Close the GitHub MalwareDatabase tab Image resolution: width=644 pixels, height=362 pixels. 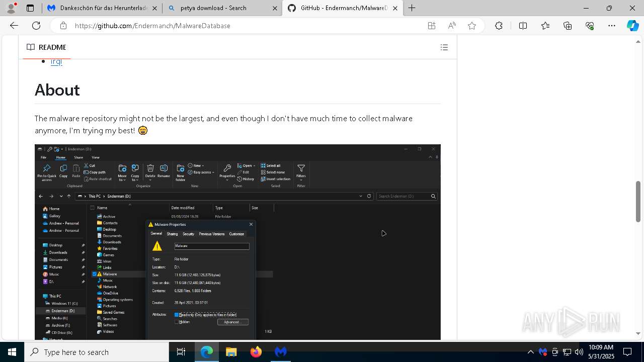tap(395, 8)
